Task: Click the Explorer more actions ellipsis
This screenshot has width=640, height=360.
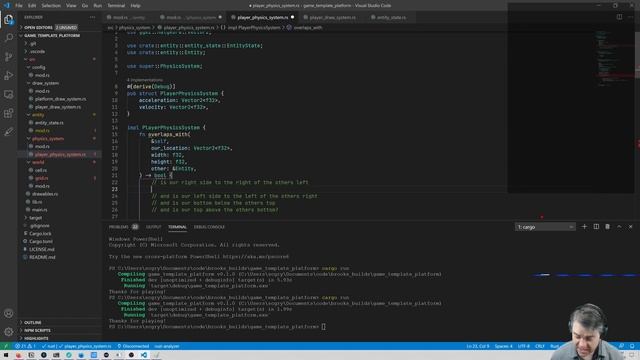Action: click(93, 17)
